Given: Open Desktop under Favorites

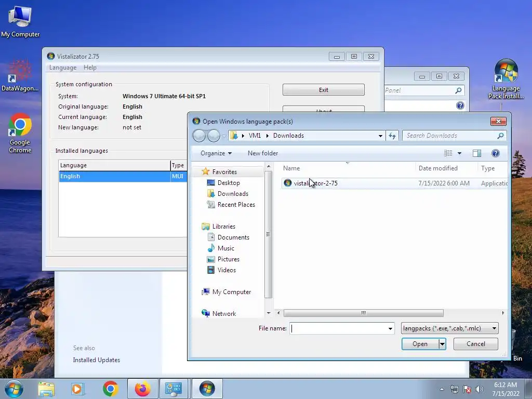Looking at the screenshot, I should 229,183.
